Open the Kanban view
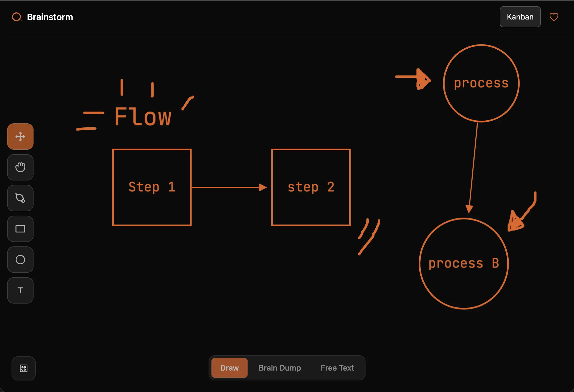 [x=520, y=17]
